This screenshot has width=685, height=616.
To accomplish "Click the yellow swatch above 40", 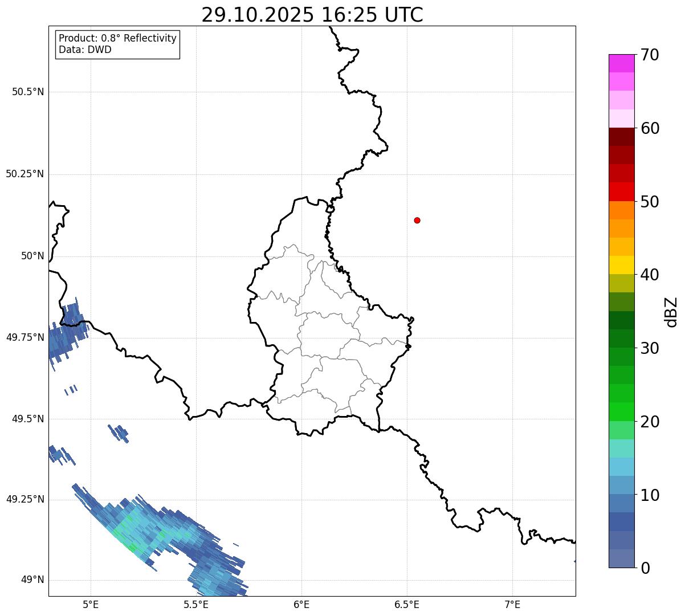I will (621, 265).
